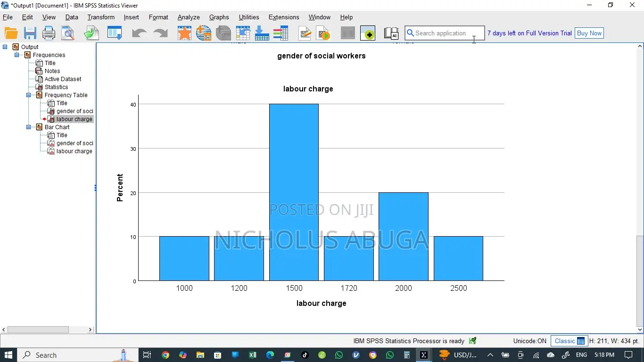Click the Recall recently used dialogs icon

click(x=115, y=33)
